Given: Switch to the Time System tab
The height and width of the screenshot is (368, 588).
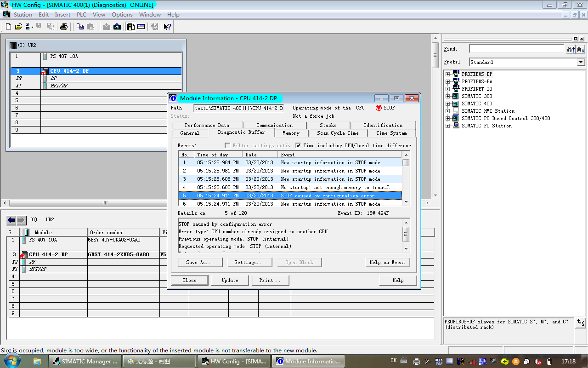Looking at the screenshot, I should click(391, 133).
